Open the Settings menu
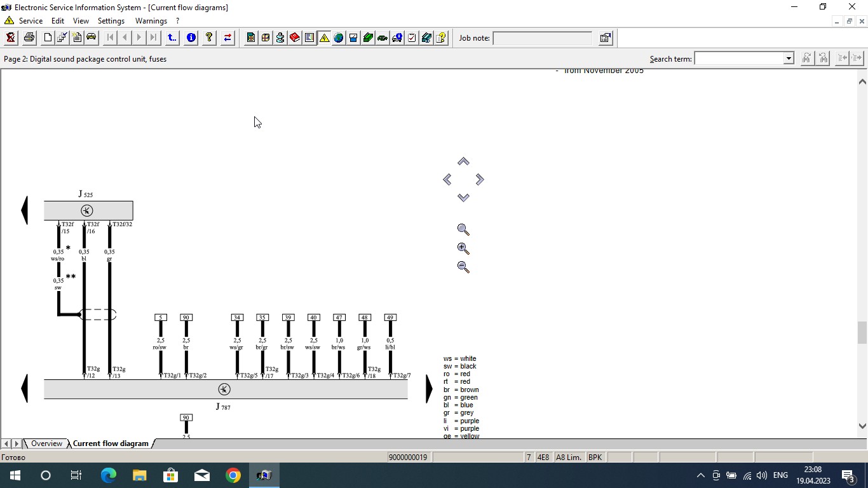The width and height of the screenshot is (868, 488). pyautogui.click(x=111, y=21)
